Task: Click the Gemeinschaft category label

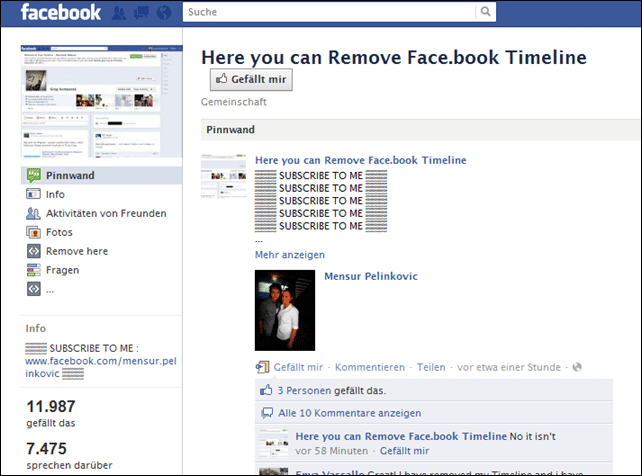Action: pyautogui.click(x=233, y=102)
